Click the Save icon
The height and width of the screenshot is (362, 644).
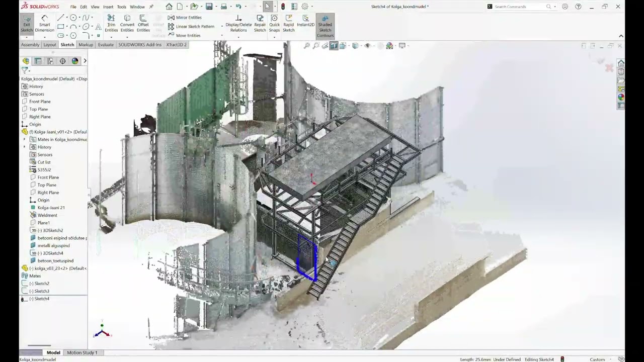tap(209, 7)
